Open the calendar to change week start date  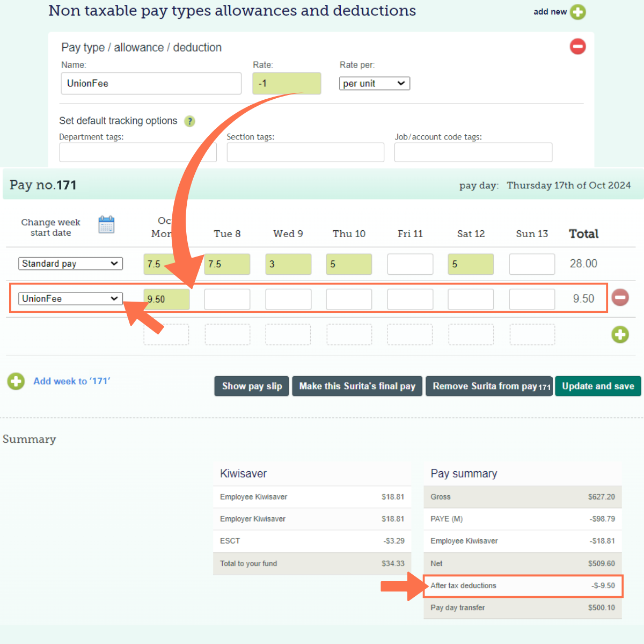coord(106,225)
